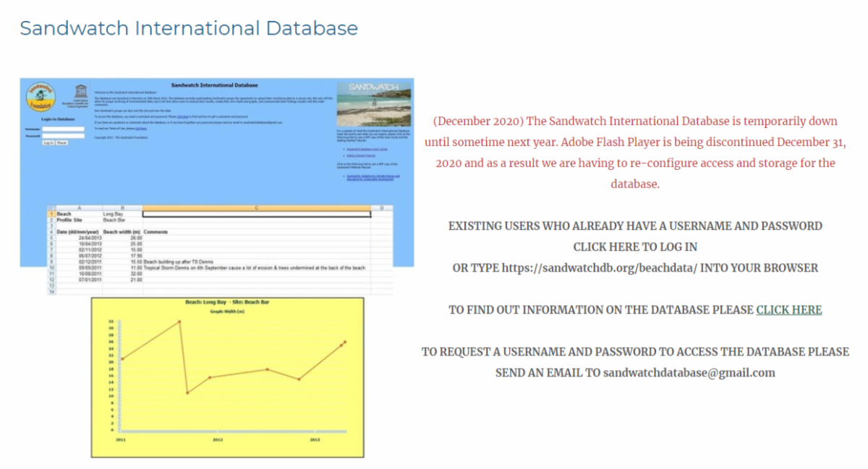Open the underlined "CLICK HERE" database information link

tap(789, 309)
